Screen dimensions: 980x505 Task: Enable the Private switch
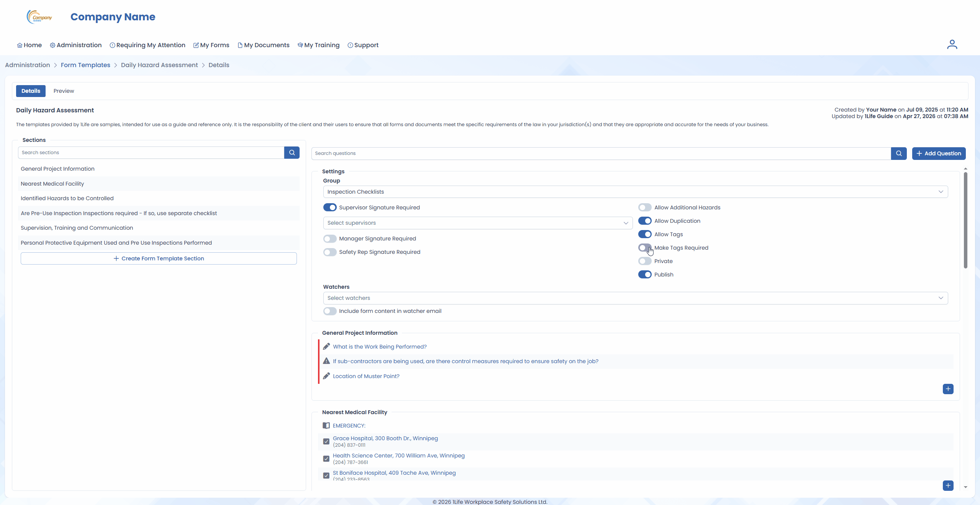pyautogui.click(x=645, y=261)
